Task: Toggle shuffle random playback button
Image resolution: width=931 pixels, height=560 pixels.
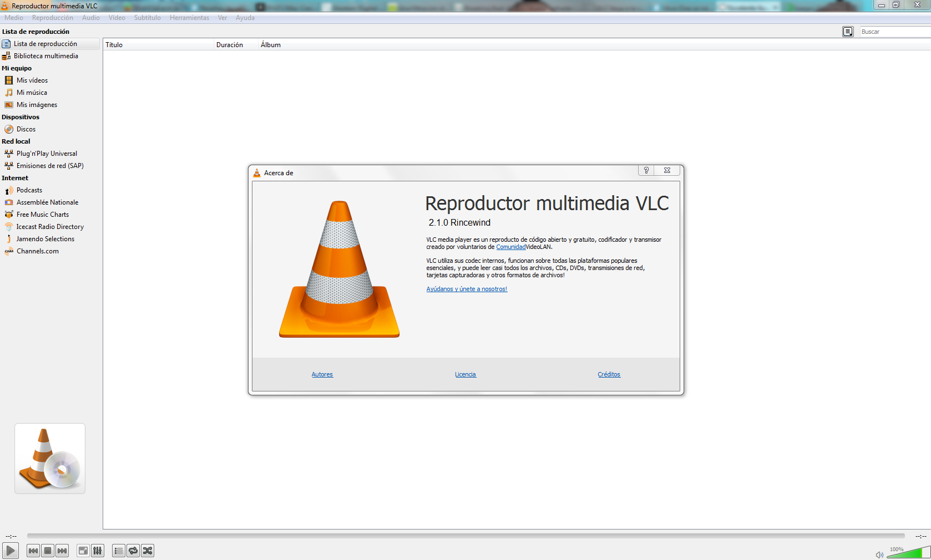Action: tap(148, 551)
